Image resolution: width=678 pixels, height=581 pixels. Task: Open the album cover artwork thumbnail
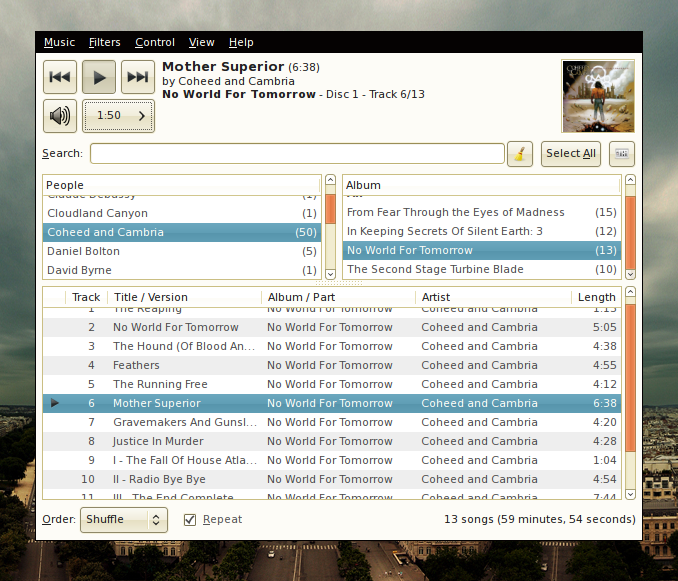[x=598, y=96]
